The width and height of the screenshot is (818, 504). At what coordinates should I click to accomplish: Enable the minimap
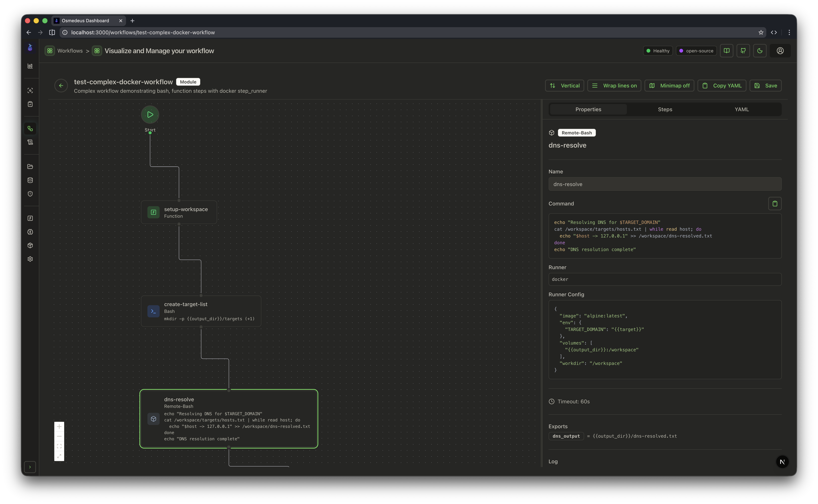(x=669, y=85)
